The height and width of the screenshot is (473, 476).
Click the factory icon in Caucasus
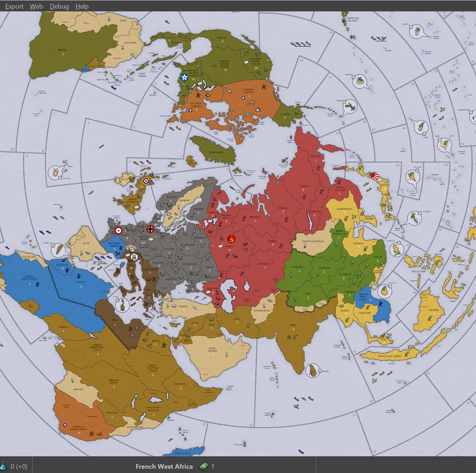(x=208, y=292)
